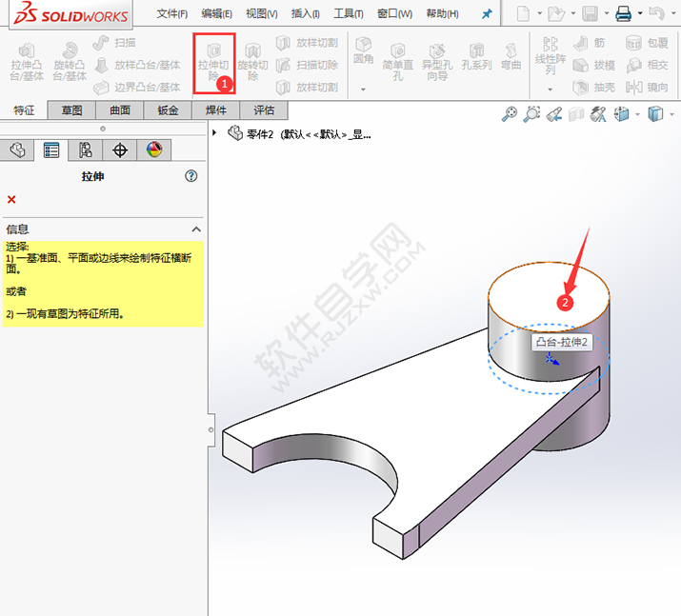Open View Orientation dropdown arrow
This screenshot has width=681, height=616.
637,114
